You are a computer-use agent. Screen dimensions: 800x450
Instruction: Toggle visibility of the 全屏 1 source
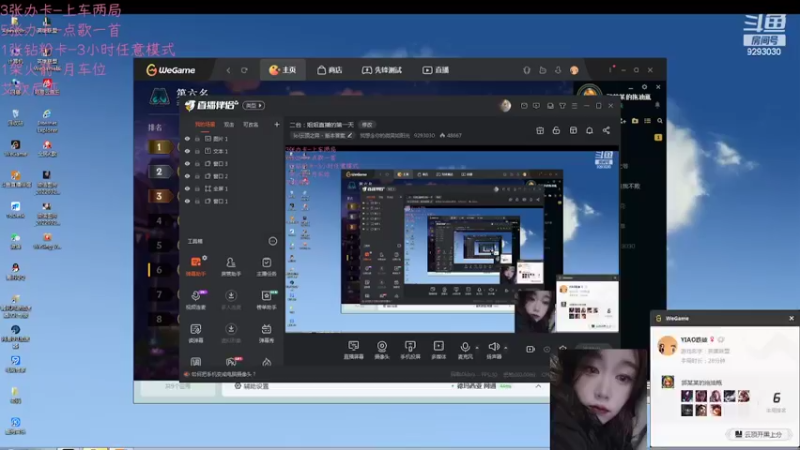187,188
